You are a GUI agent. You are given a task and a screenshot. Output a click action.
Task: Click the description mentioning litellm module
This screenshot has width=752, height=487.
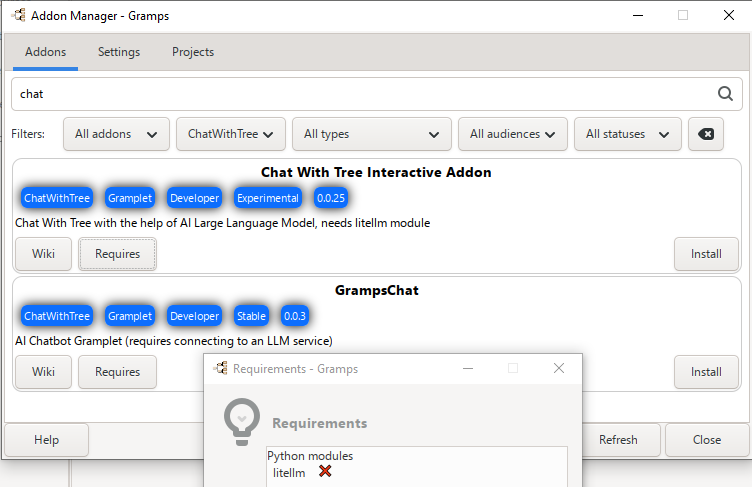coord(223,223)
